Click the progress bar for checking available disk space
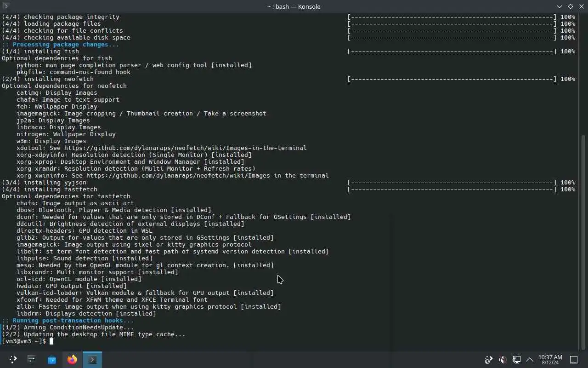 [x=452, y=38]
